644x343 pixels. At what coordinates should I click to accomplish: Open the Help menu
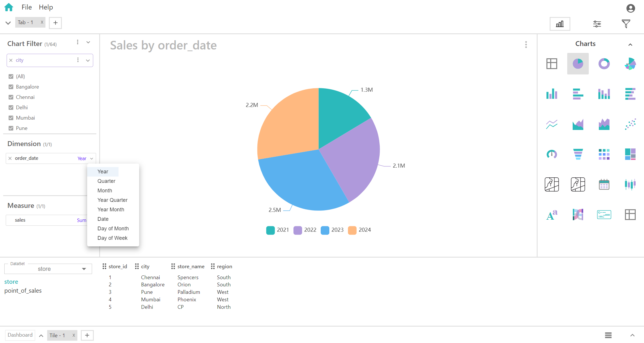click(45, 7)
